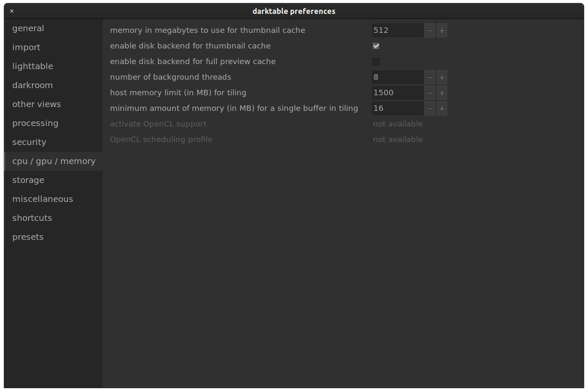588x392 pixels.
Task: Open the shortcuts tab
Action: coord(54,218)
